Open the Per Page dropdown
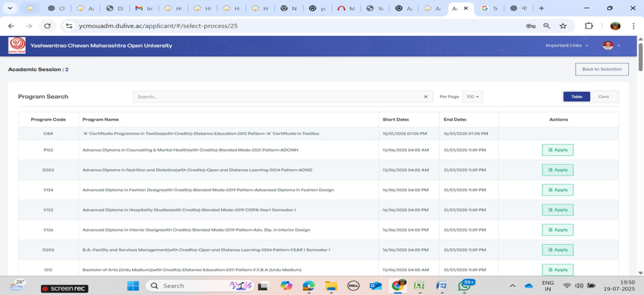This screenshot has height=295, width=644. pyautogui.click(x=472, y=97)
